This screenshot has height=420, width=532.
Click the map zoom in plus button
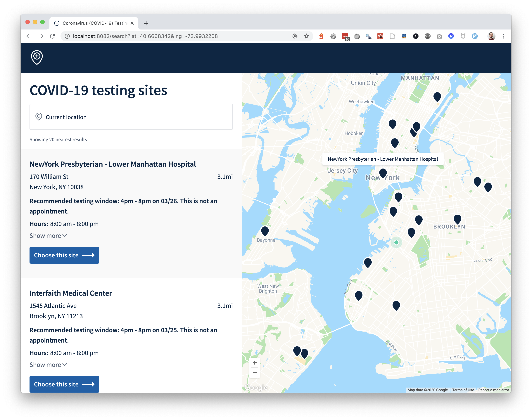click(x=255, y=363)
